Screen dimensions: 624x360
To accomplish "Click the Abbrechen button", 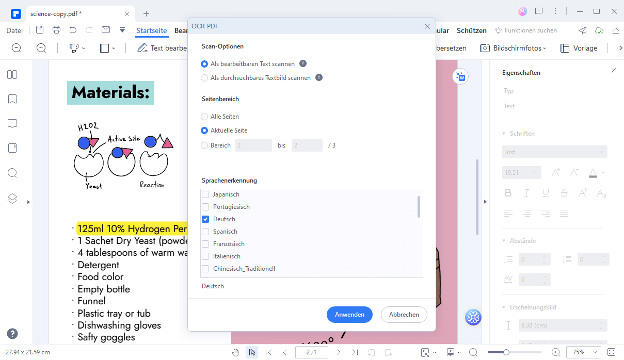I will (x=404, y=314).
